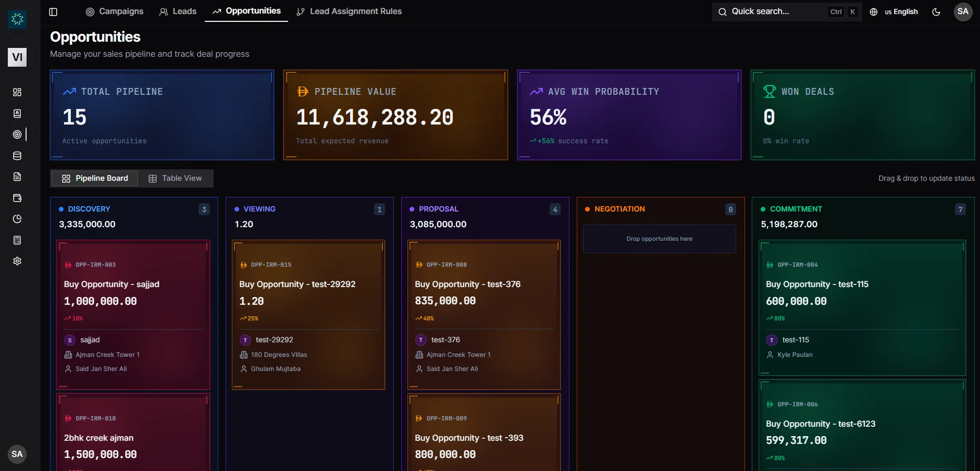
Task: Select the Pipeline Board view button
Action: pyautogui.click(x=95, y=178)
